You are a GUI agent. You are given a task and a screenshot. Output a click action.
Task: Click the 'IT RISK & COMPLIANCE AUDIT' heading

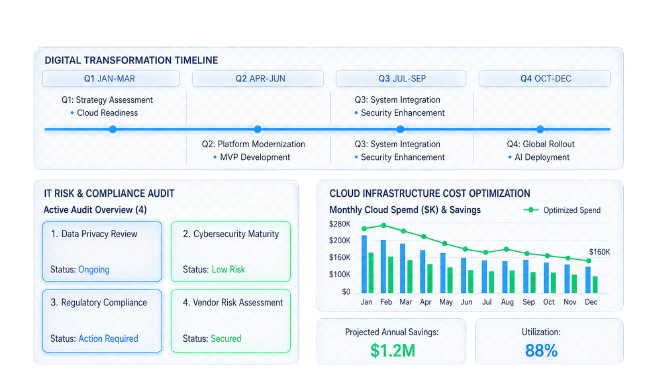click(x=109, y=194)
